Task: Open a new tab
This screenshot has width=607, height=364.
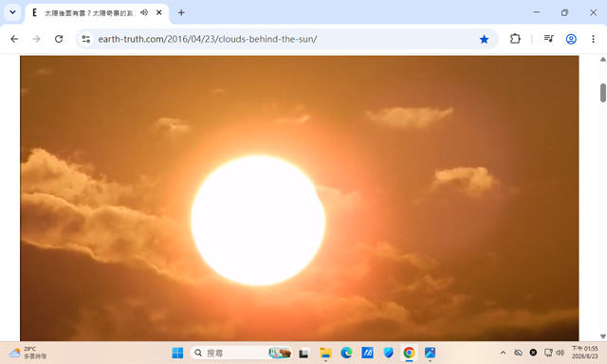Action: pos(181,12)
